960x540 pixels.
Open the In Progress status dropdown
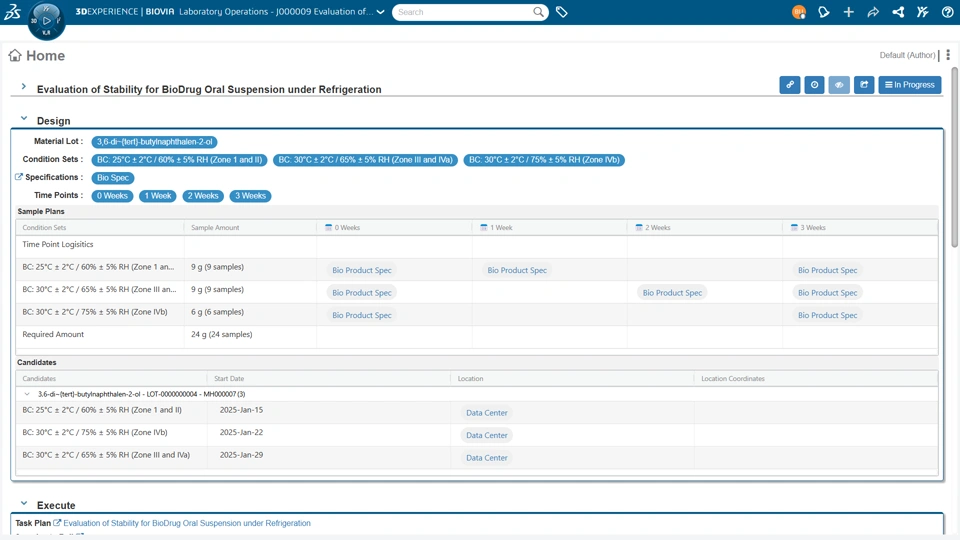pyautogui.click(x=910, y=84)
